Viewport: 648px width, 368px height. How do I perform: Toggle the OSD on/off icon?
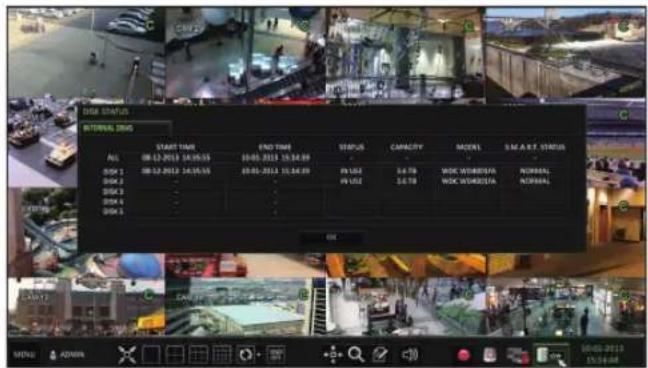coord(276,355)
